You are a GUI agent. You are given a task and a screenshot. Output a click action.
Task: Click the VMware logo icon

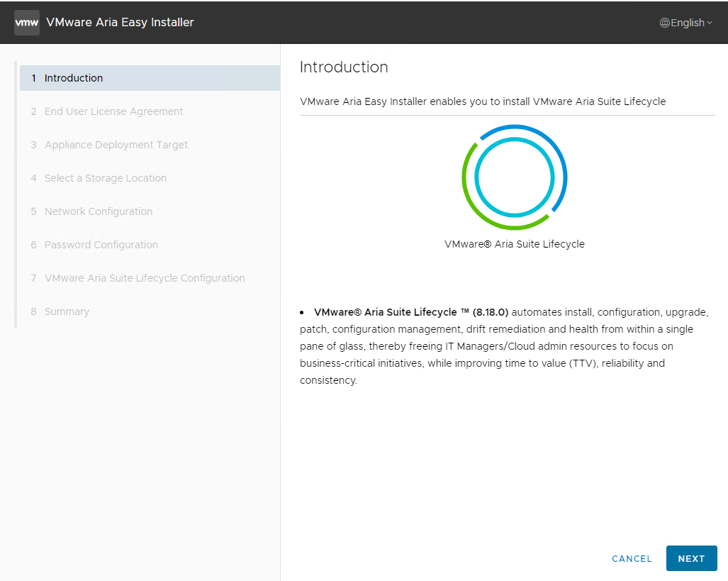(27, 22)
